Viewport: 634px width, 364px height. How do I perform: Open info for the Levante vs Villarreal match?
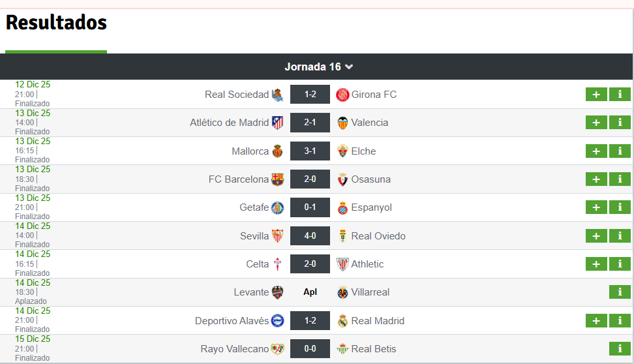[x=620, y=292]
